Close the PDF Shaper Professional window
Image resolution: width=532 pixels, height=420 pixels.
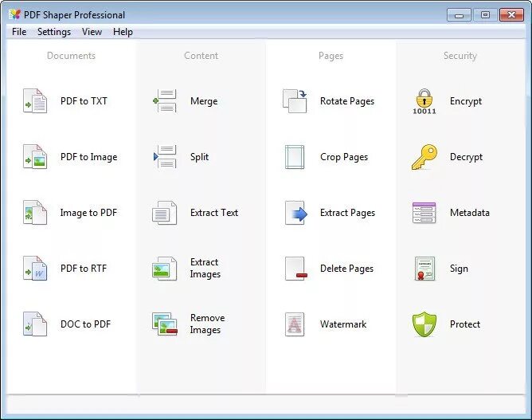[511, 15]
